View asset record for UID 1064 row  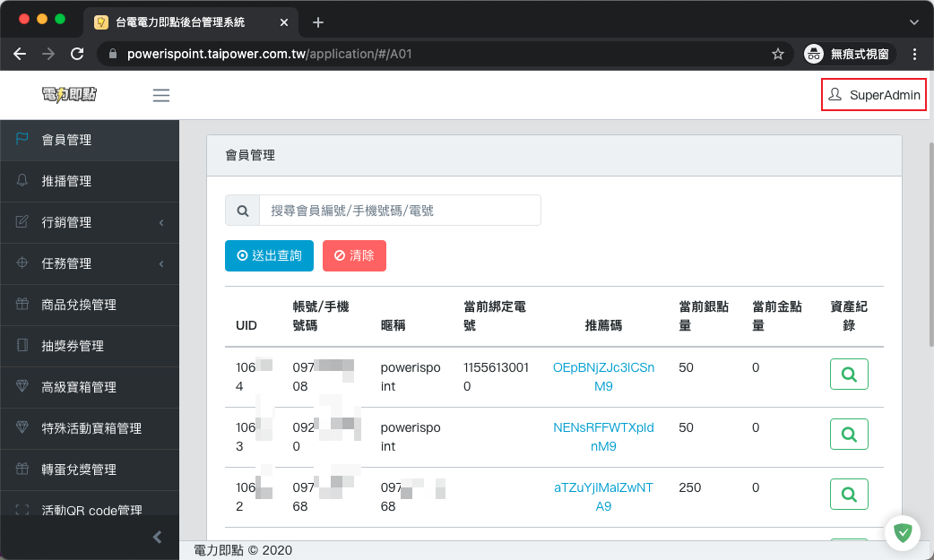click(x=849, y=375)
